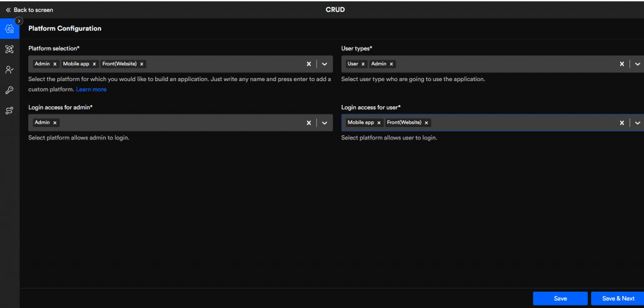Open the routes icon in sidebar
Screen dimensions: 644x308
[x=9, y=111]
